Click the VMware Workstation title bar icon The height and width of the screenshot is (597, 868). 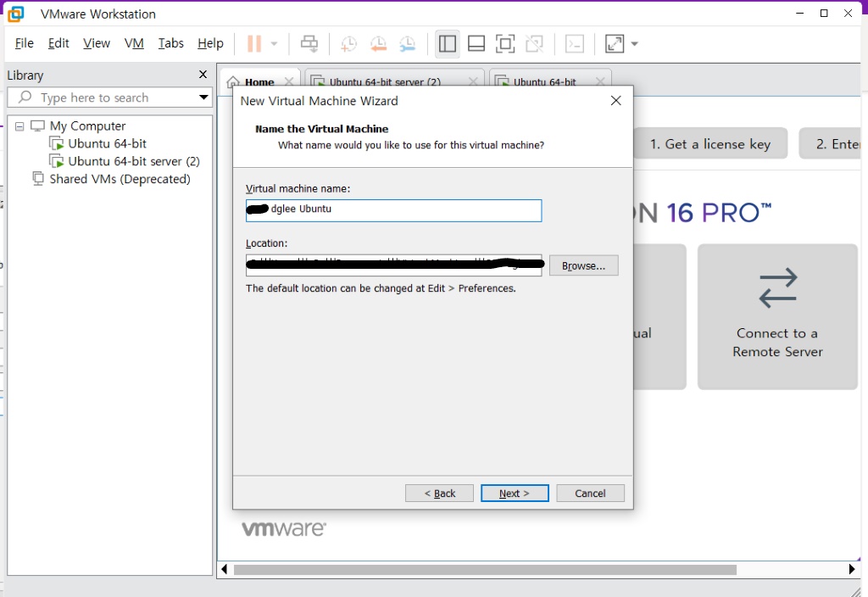click(15, 14)
